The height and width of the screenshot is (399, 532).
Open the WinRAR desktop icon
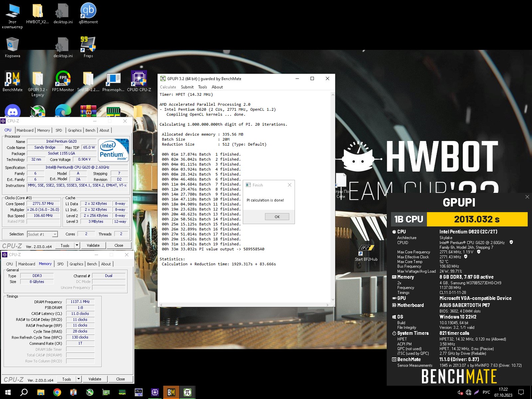(88, 111)
